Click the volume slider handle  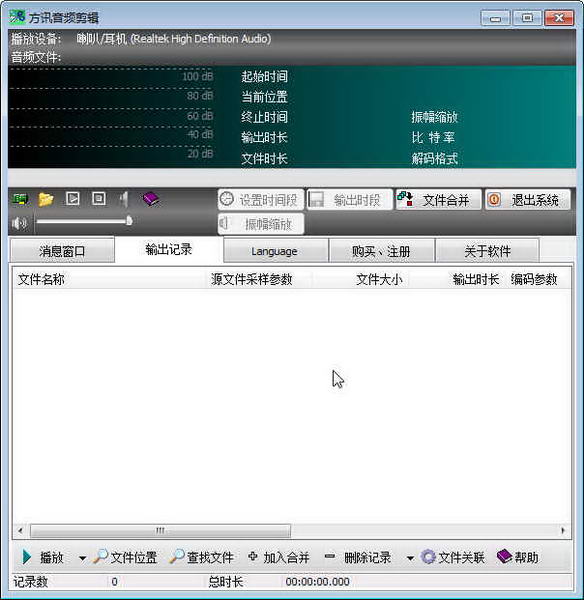pyautogui.click(x=129, y=220)
